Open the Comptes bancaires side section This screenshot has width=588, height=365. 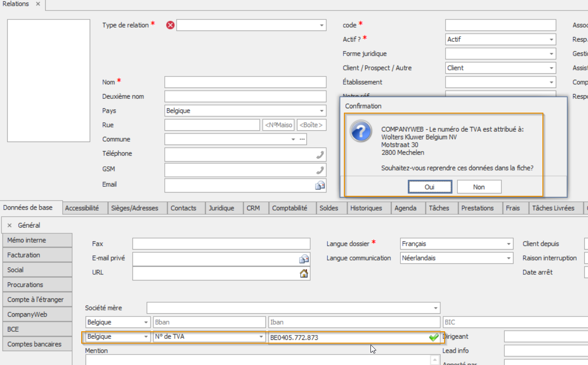click(x=38, y=344)
